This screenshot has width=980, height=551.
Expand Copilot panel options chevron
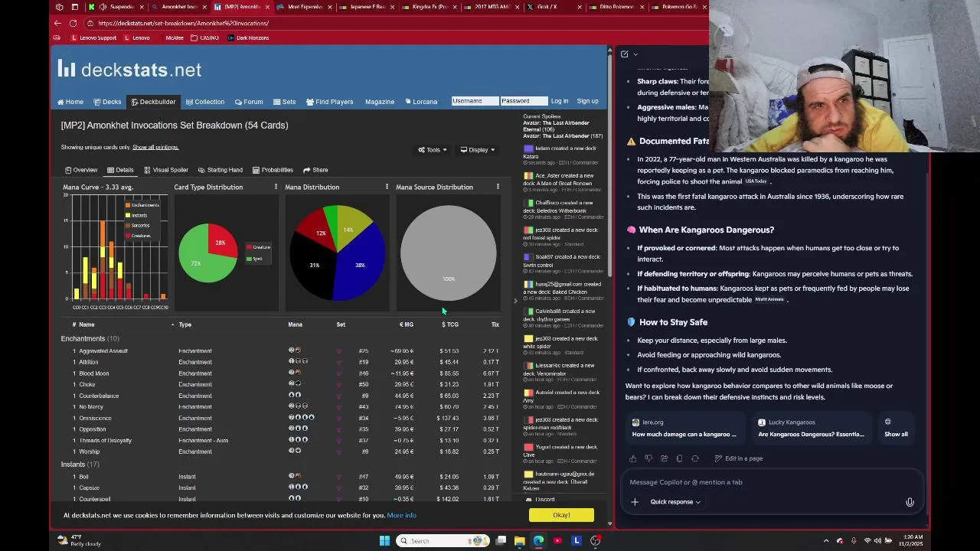coord(635,54)
